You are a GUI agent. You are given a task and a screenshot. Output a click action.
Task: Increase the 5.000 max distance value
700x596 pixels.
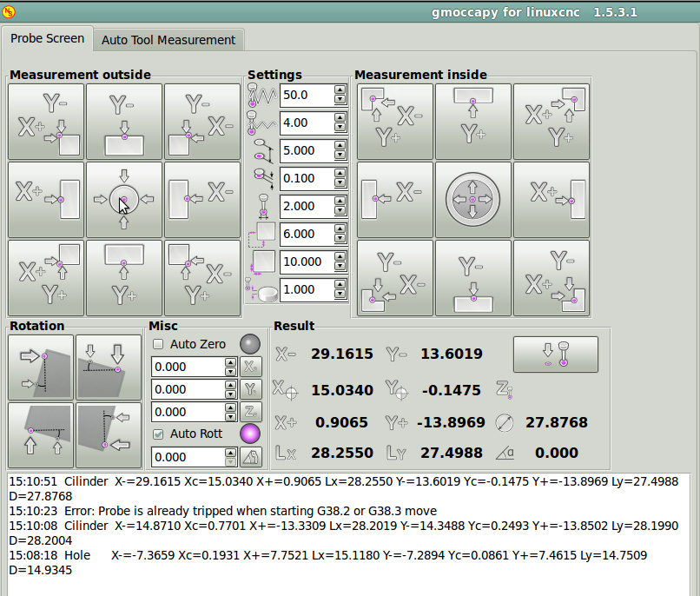pyautogui.click(x=340, y=146)
